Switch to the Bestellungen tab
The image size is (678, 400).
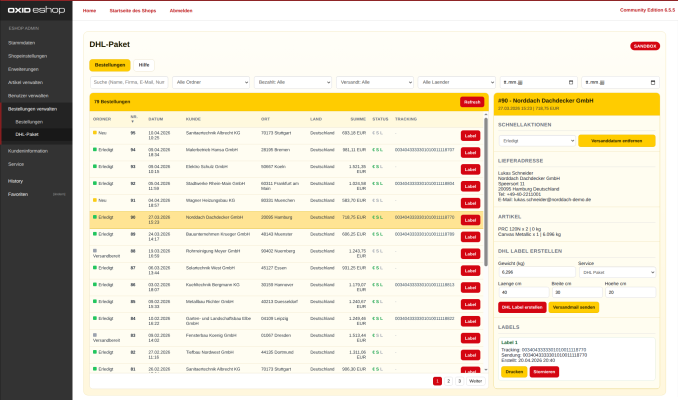110,65
